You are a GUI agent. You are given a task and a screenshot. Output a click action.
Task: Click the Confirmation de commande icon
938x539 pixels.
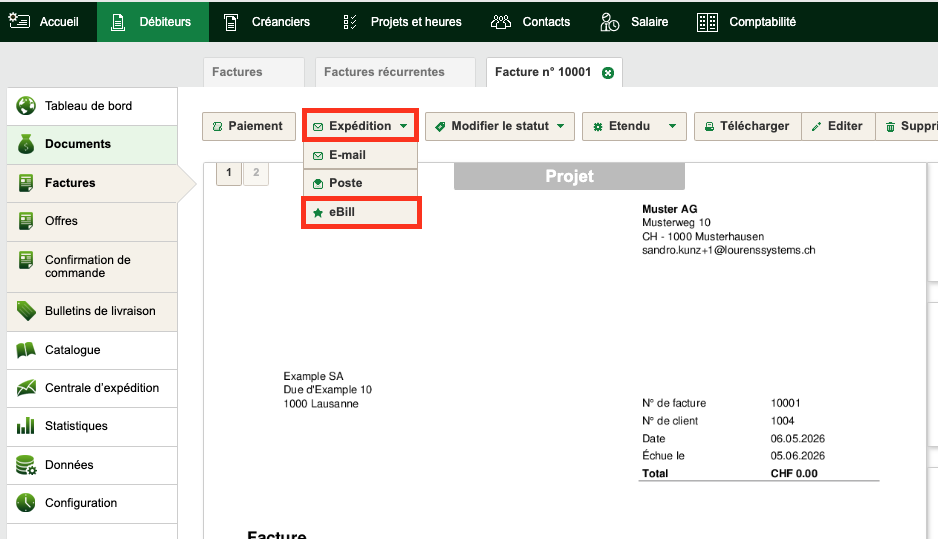pyautogui.click(x=26, y=260)
